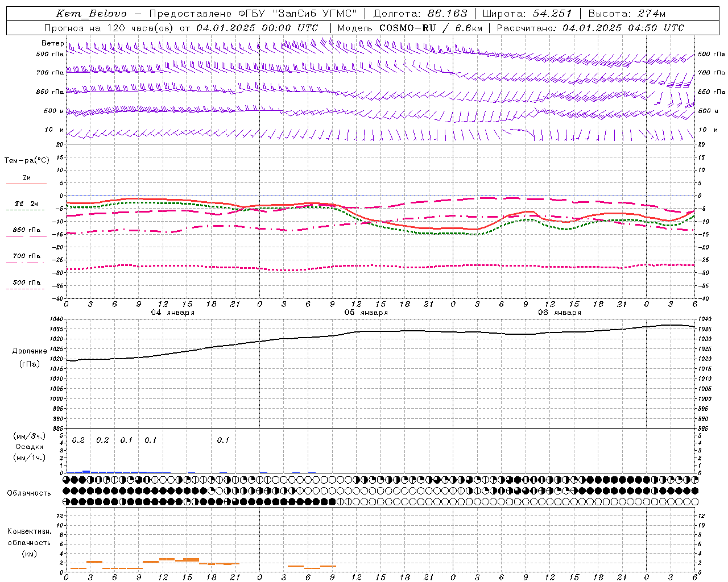Click the (км) convective cloud unit label

pos(30,554)
